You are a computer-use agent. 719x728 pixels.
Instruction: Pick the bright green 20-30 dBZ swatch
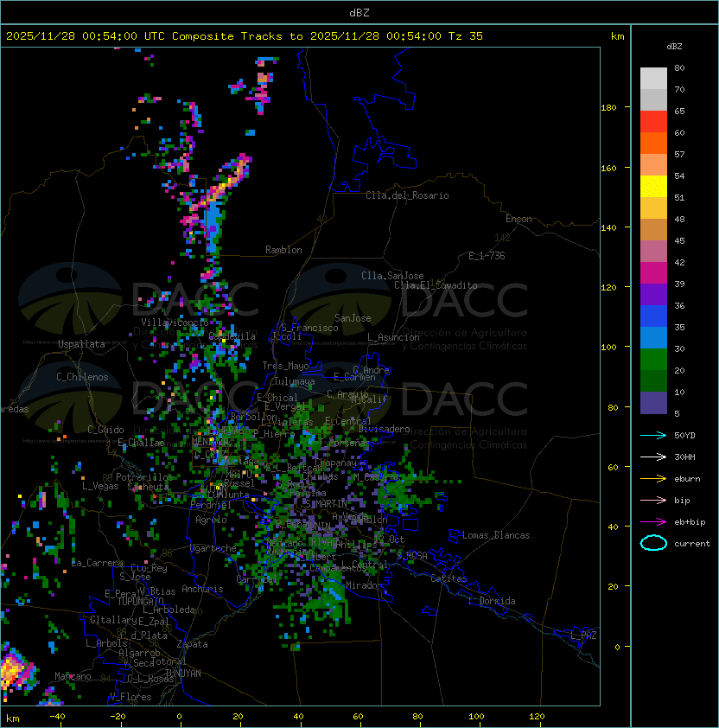(x=653, y=360)
